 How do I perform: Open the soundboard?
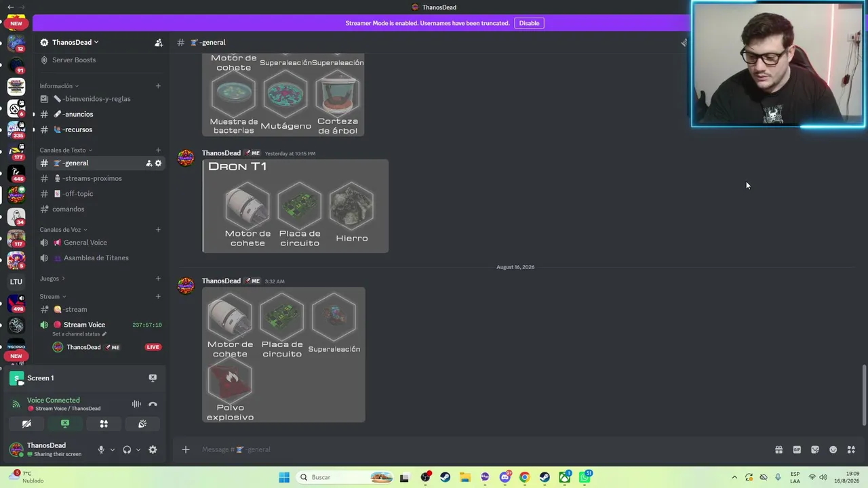point(142,424)
